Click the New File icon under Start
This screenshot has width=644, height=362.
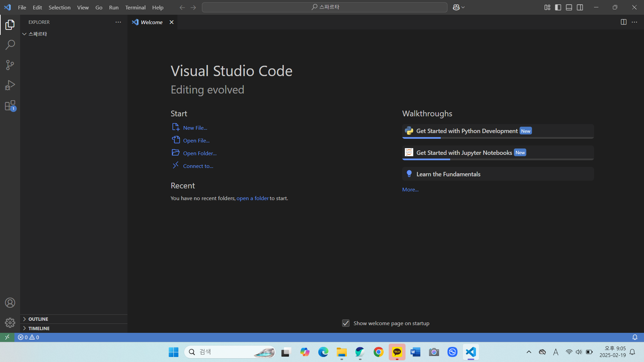pos(176,127)
